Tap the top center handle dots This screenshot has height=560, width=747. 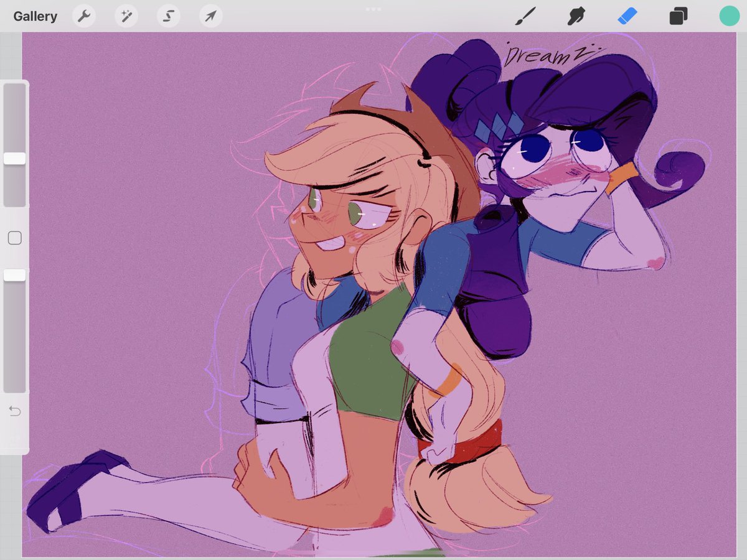pos(374,9)
